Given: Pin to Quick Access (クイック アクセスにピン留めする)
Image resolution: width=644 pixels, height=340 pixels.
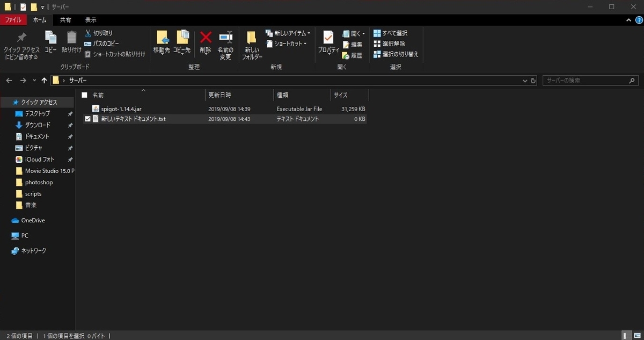Looking at the screenshot, I should pos(21,46).
